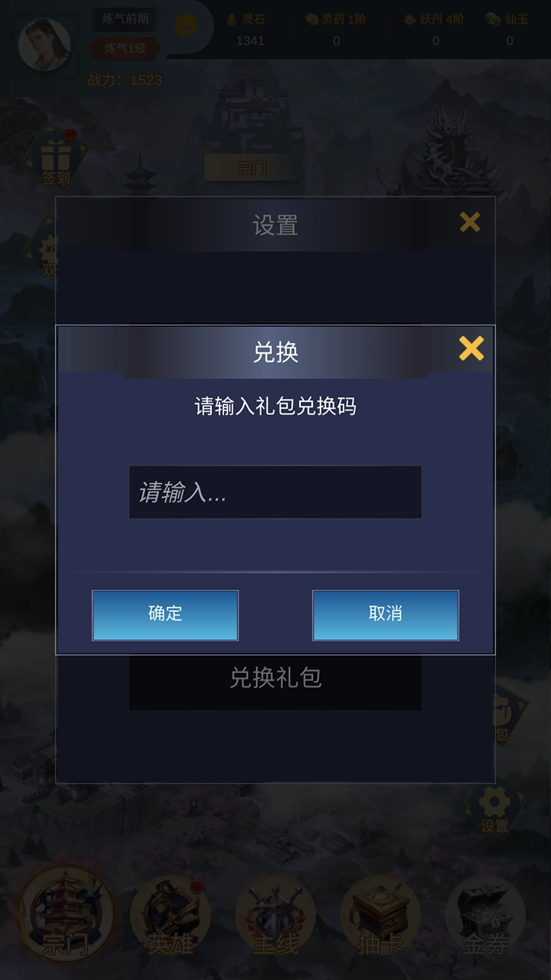
Task: Open the 抽卡 chest icon
Action: coord(380,917)
